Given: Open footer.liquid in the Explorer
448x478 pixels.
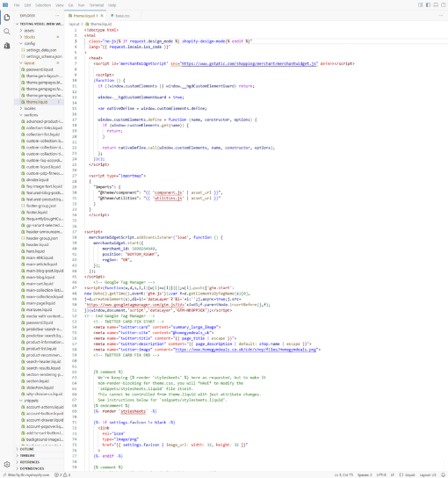Looking at the screenshot, I should click(37, 212).
